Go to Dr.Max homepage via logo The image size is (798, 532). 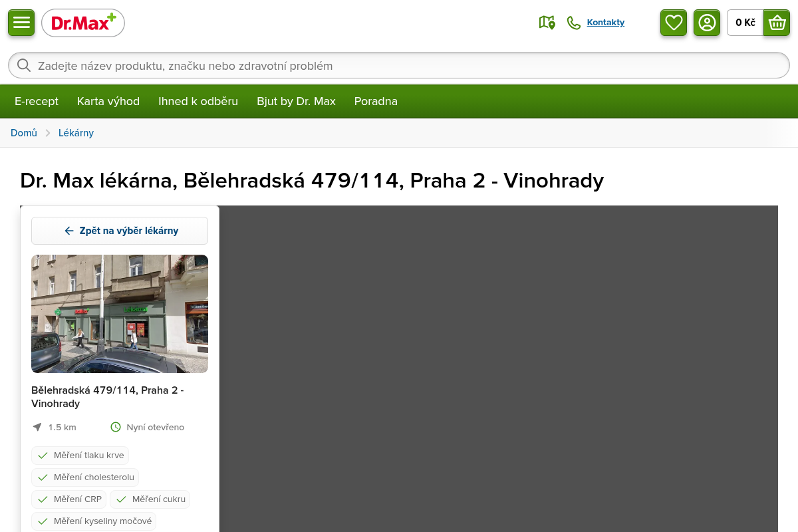[x=83, y=23]
